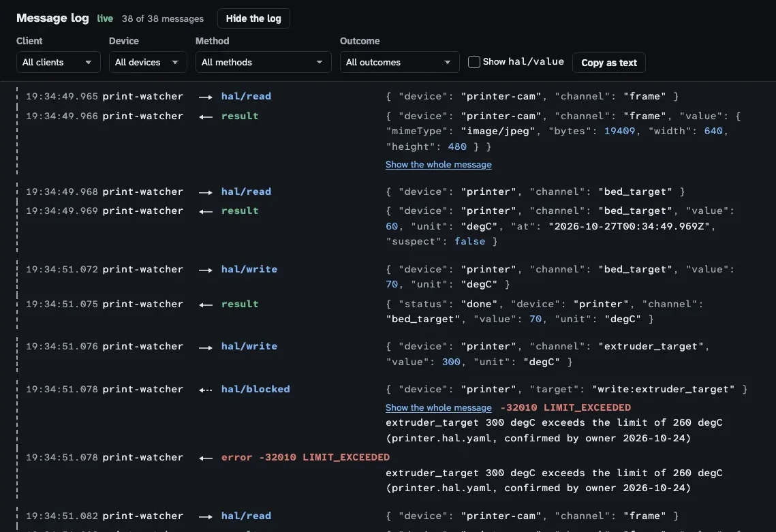Screen dimensions: 776x532
Task: Click the timestamp 19:34:51.082
Action: [62, 516]
